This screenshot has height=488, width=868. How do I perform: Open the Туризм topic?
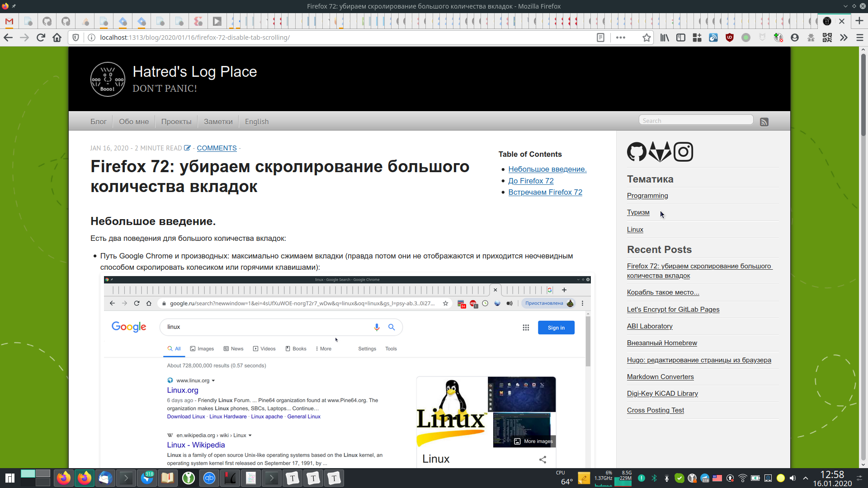[x=638, y=212]
